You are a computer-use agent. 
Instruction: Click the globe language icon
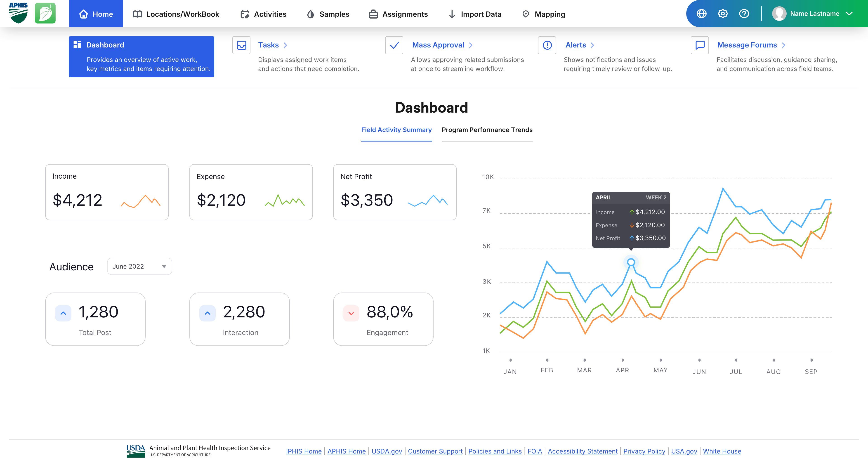[x=701, y=14]
